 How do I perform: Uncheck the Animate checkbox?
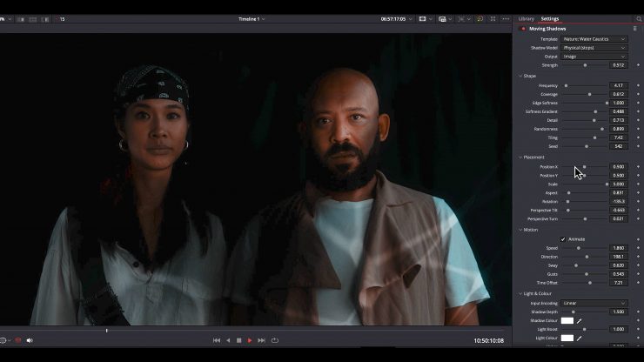(x=563, y=239)
